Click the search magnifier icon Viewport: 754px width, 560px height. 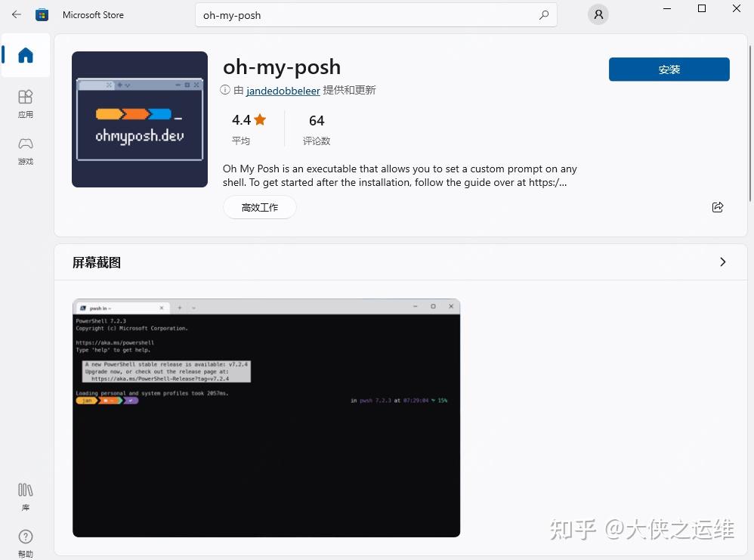543,14
